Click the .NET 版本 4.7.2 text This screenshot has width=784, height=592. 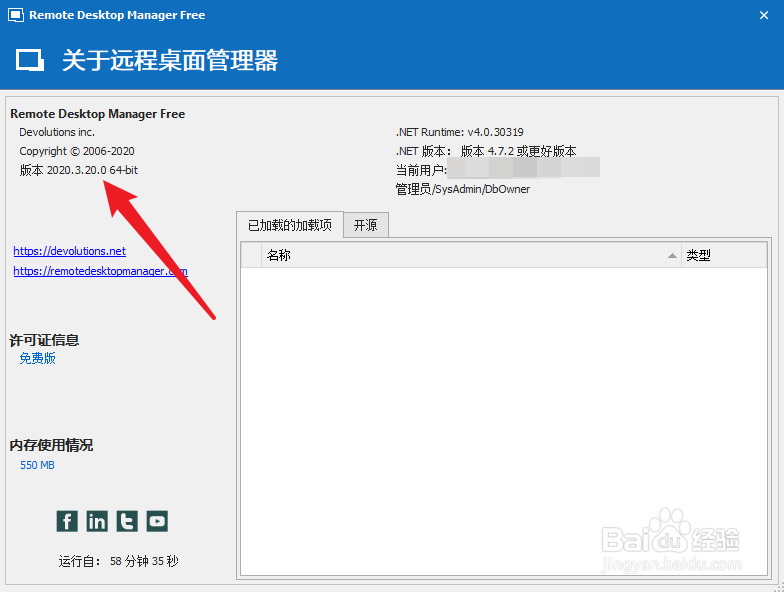click(x=486, y=151)
